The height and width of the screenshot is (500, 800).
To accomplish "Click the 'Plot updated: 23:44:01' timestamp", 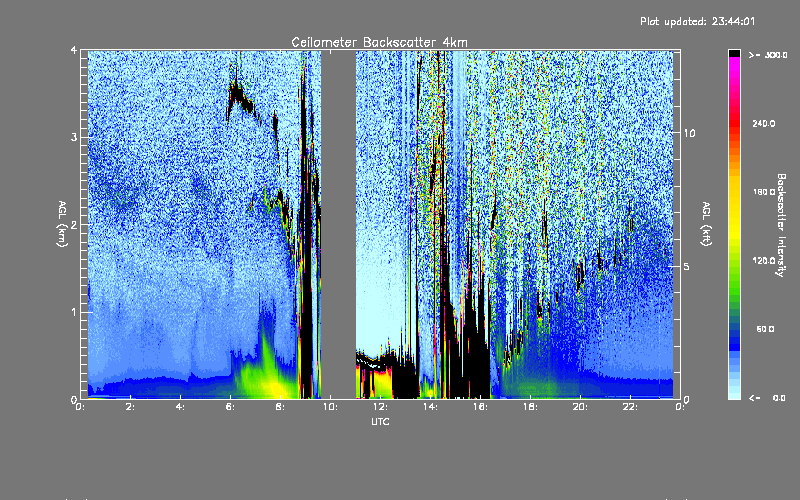I will point(697,21).
